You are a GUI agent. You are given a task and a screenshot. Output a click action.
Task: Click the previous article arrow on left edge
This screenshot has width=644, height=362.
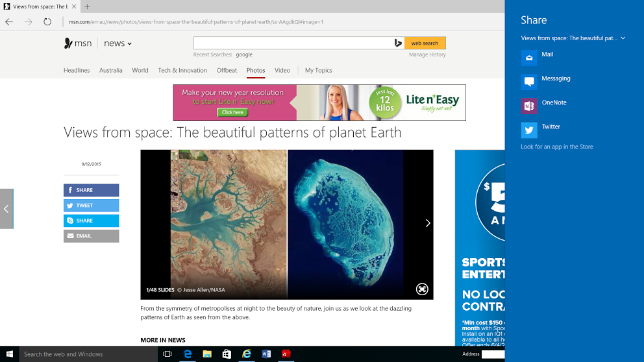(x=6, y=209)
